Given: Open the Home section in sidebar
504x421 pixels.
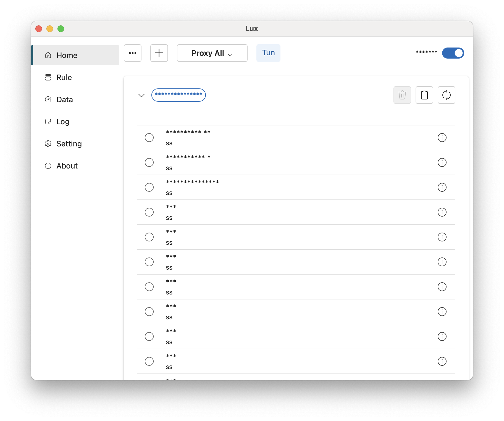Looking at the screenshot, I should tap(67, 55).
